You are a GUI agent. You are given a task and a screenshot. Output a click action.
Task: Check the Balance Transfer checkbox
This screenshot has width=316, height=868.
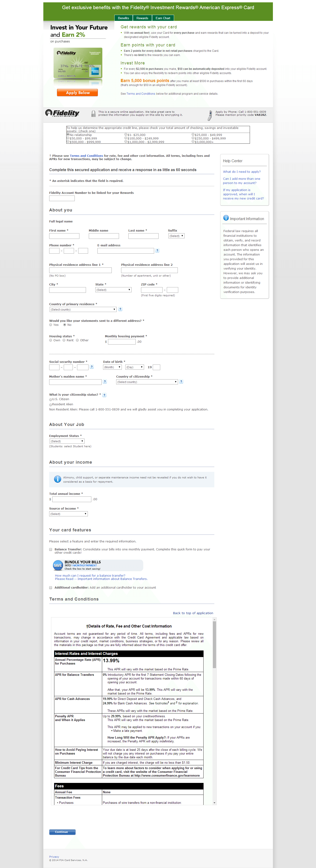coord(51,550)
